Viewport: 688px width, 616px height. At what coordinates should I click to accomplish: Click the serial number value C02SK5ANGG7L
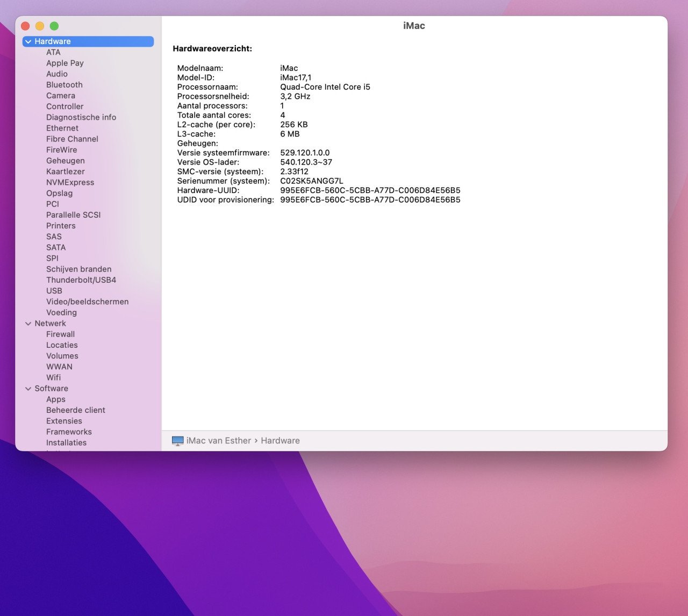[311, 181]
